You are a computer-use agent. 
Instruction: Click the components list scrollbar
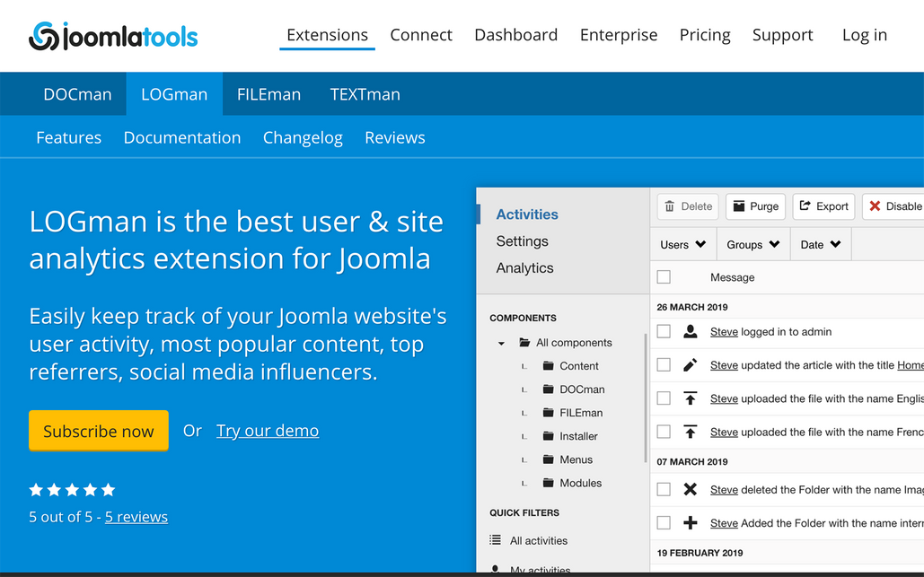646,398
